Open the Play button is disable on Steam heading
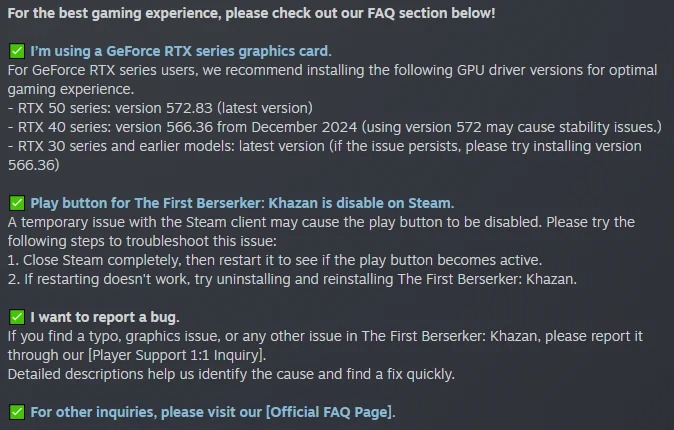The width and height of the screenshot is (674, 430). [242, 203]
